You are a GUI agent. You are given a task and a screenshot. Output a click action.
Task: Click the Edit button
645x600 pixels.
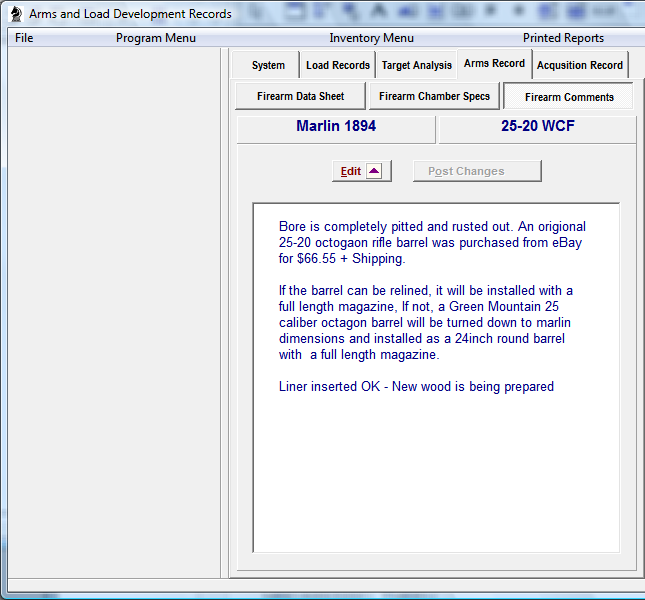(x=362, y=171)
